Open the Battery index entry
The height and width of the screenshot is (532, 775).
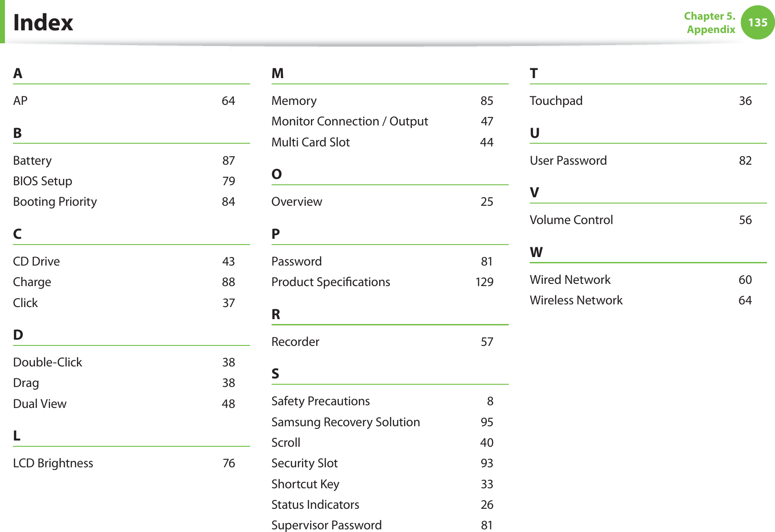click(x=33, y=161)
